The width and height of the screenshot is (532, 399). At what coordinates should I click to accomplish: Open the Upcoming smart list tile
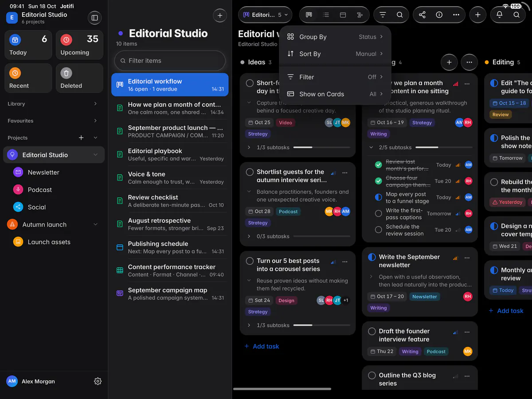79,45
